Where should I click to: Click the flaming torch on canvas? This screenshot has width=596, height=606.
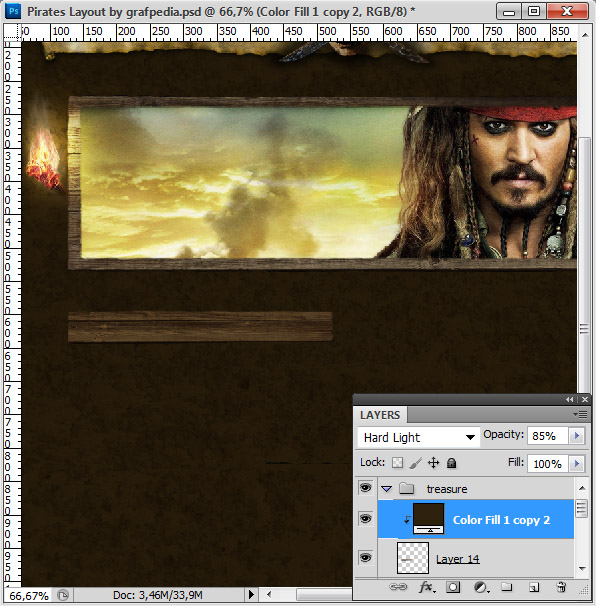click(44, 158)
